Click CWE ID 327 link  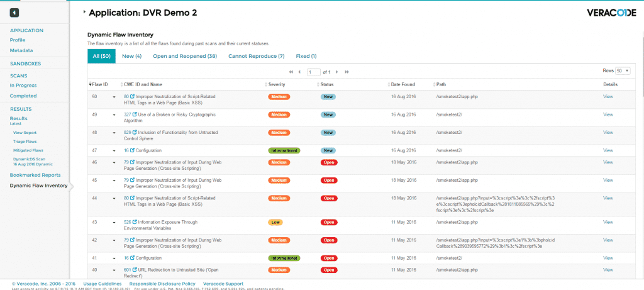[127, 114]
